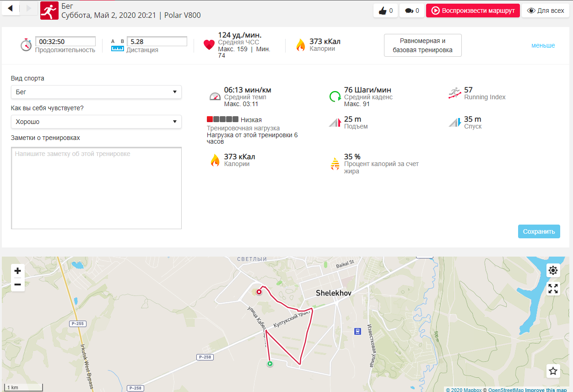Screen dimensions: 573x392
Task: Click the red running sport icon
Action: (x=49, y=10)
